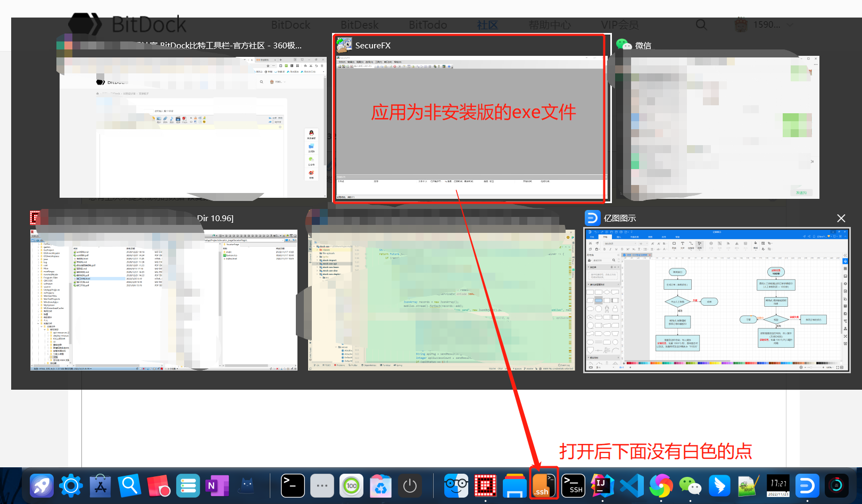Open the orange .ssh SecureFX dock icon
The image size is (862, 504).
544,485
